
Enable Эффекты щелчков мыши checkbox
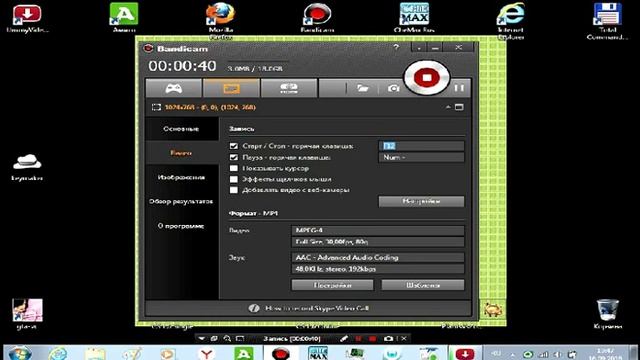click(233, 179)
